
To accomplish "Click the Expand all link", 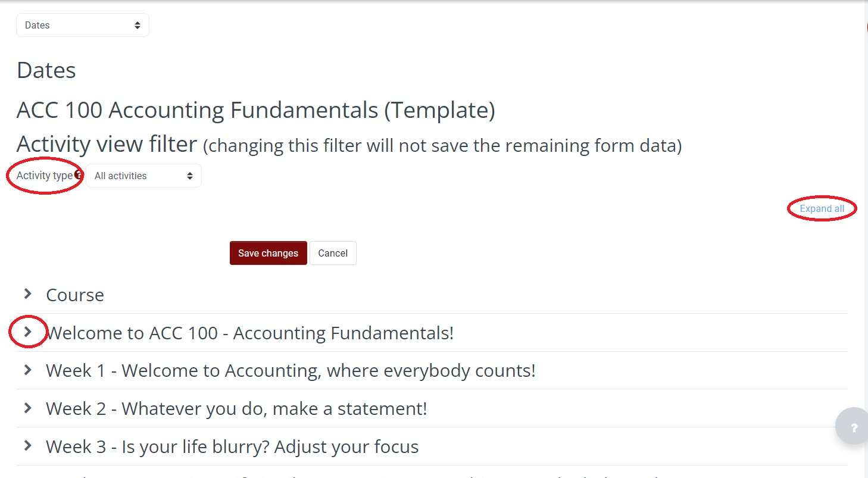I will point(822,209).
